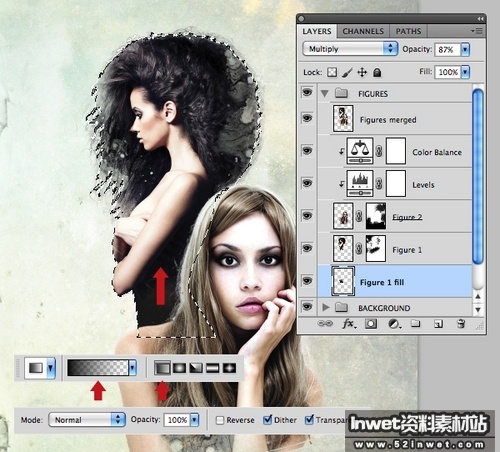Open the layer style fx menu
This screenshot has width=500, height=452.
[x=349, y=324]
